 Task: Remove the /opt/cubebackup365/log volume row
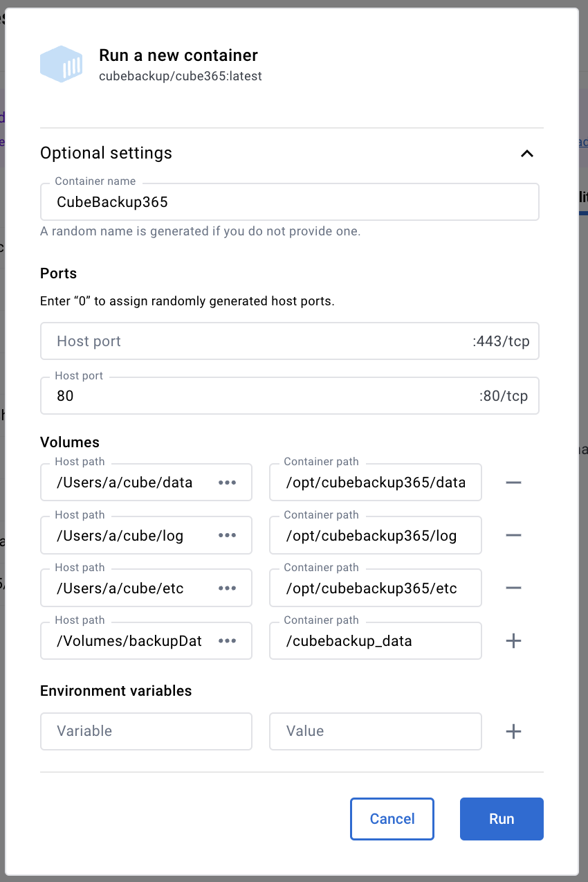click(x=513, y=535)
